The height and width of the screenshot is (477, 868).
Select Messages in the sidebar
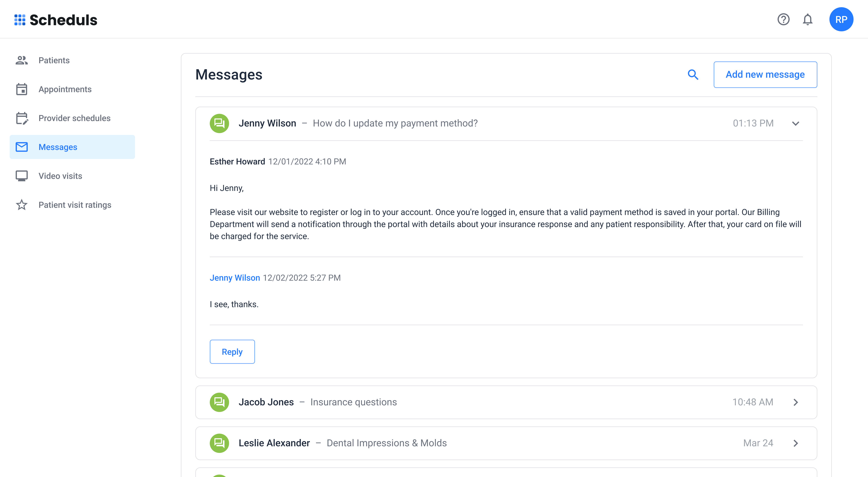[58, 147]
